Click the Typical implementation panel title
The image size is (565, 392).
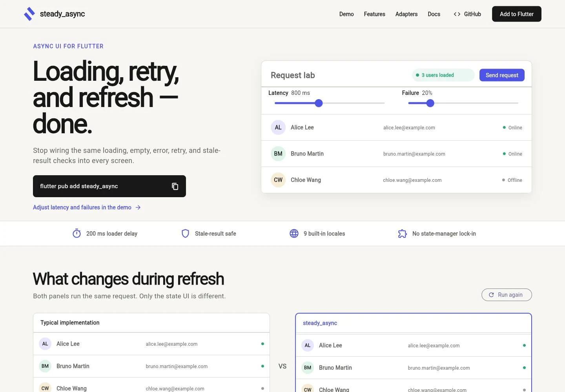click(70, 323)
